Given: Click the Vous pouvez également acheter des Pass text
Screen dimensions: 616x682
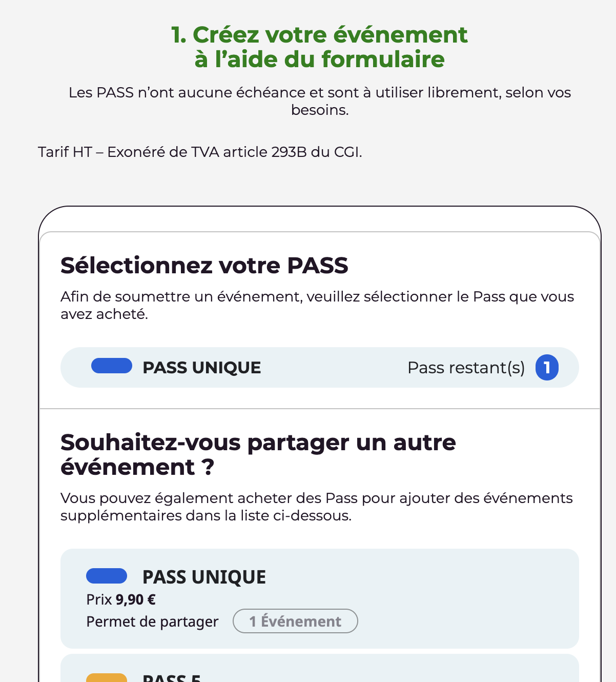Looking at the screenshot, I should 317,507.
